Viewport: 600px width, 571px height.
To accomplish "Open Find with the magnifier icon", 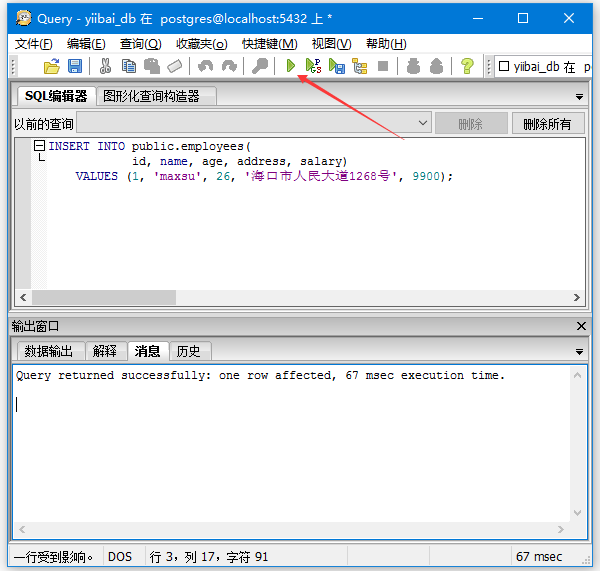I will click(x=260, y=66).
